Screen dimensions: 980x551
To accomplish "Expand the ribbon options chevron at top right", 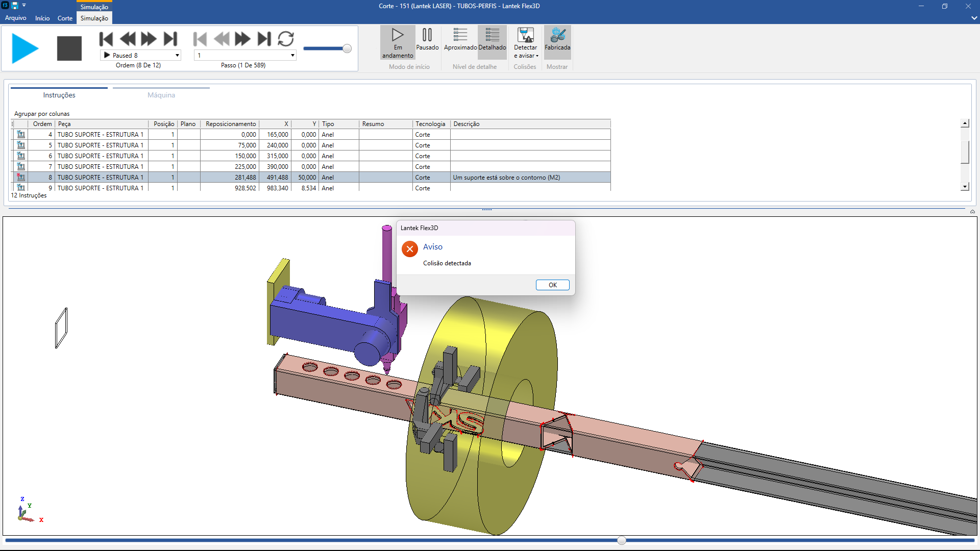I will pos(974,18).
